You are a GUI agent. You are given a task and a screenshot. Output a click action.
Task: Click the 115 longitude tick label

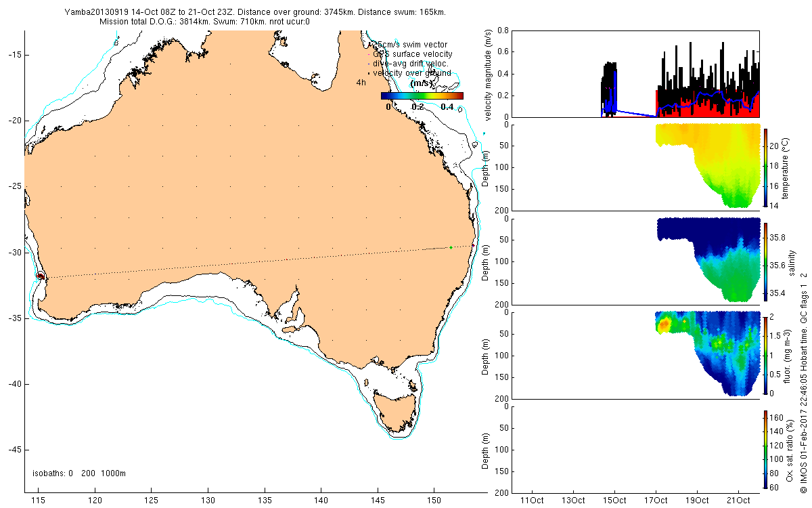point(38,501)
